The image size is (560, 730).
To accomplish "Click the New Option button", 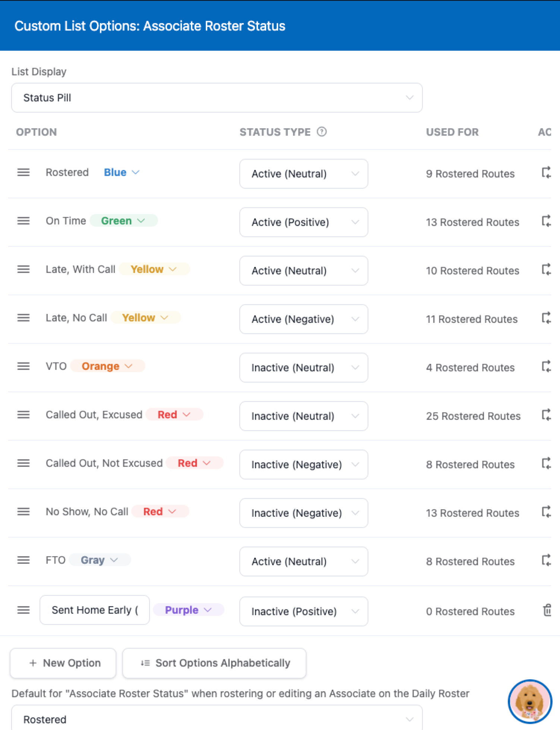I will coord(63,663).
